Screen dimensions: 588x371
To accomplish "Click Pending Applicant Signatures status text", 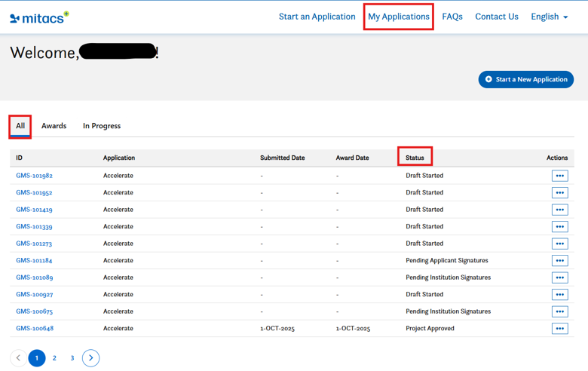I will [x=446, y=260].
